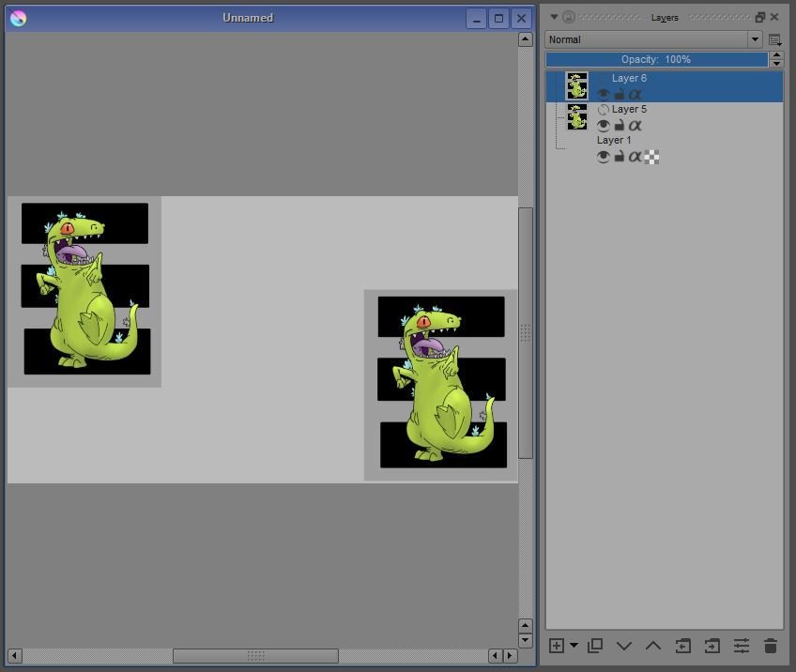This screenshot has width=796, height=672.
Task: Click the bottom-most down arrow of vertical scrollbar
Action: (526, 640)
